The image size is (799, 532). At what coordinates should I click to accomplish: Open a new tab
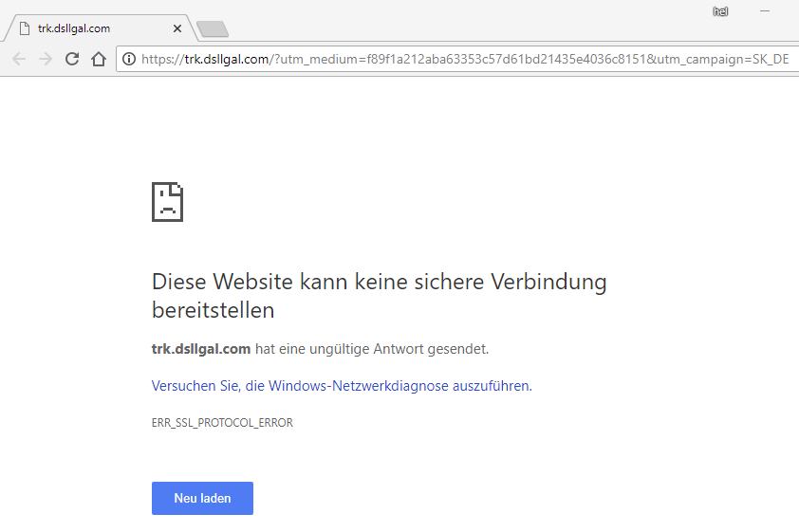click(212, 29)
